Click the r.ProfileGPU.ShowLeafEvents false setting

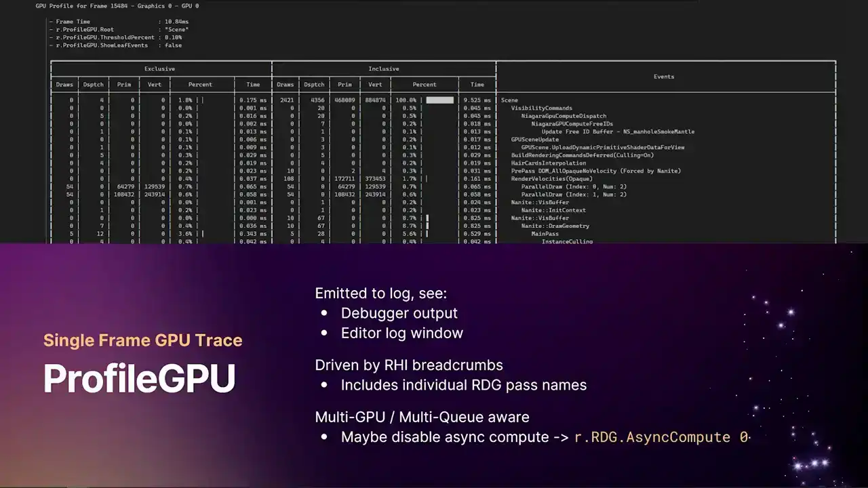tap(115, 45)
